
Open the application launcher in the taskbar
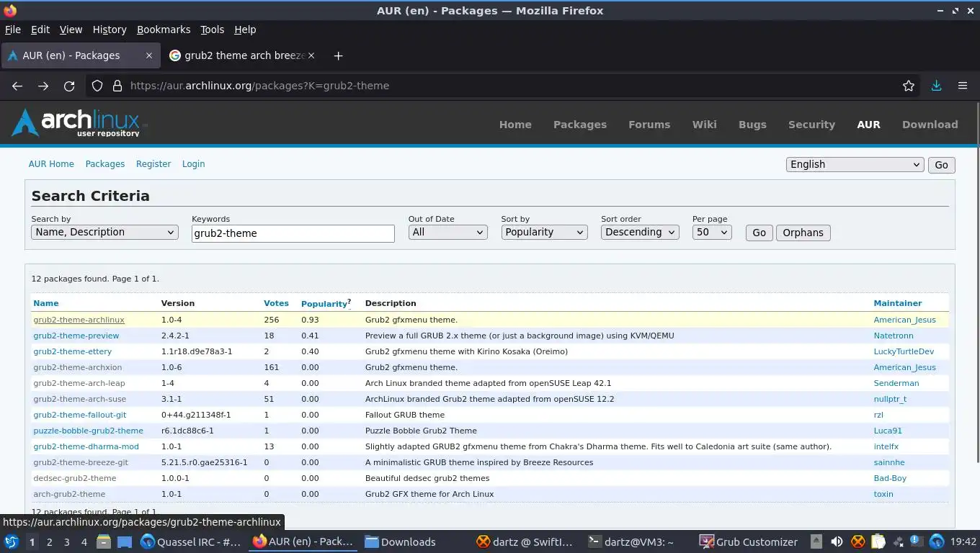11,541
